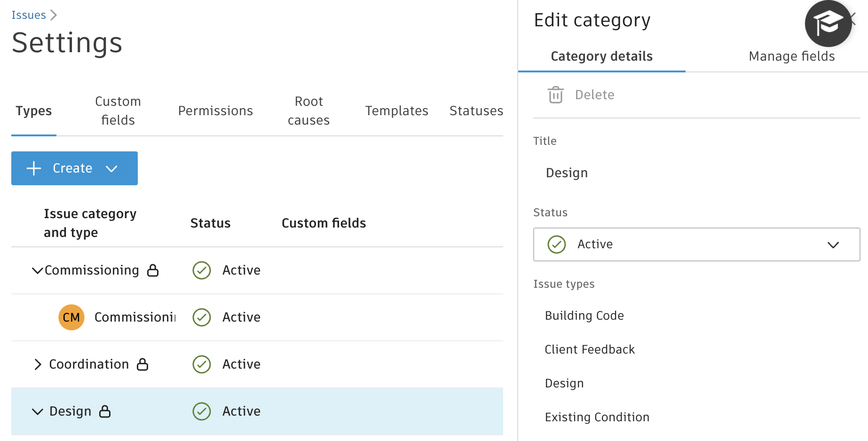Click the plus icon on Create button
The width and height of the screenshot is (868, 441).
coord(34,168)
